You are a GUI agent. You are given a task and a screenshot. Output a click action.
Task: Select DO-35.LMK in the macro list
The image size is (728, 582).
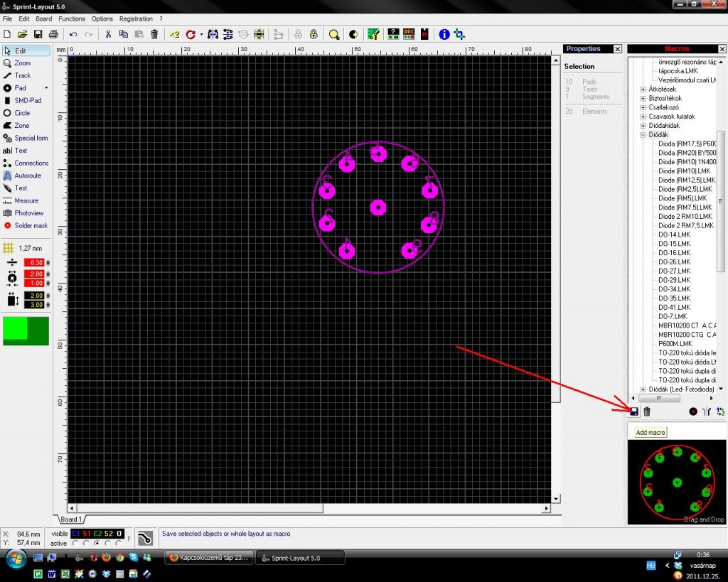click(x=674, y=298)
